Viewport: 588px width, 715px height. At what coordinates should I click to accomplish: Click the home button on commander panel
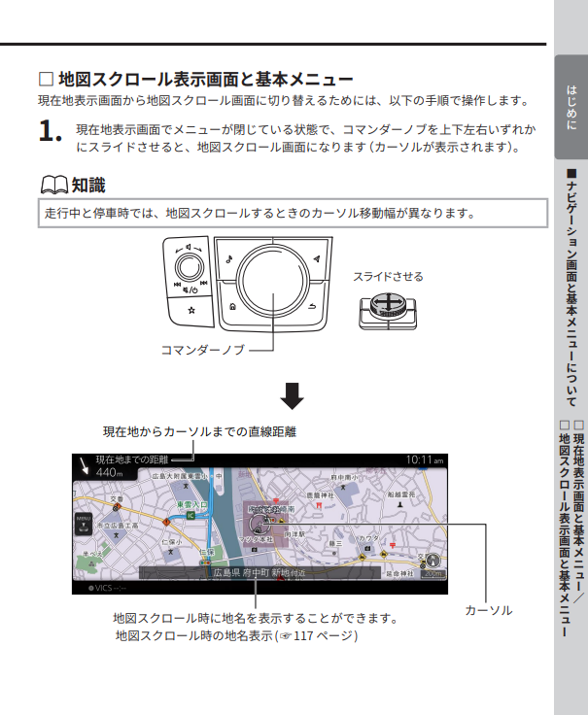click(232, 307)
